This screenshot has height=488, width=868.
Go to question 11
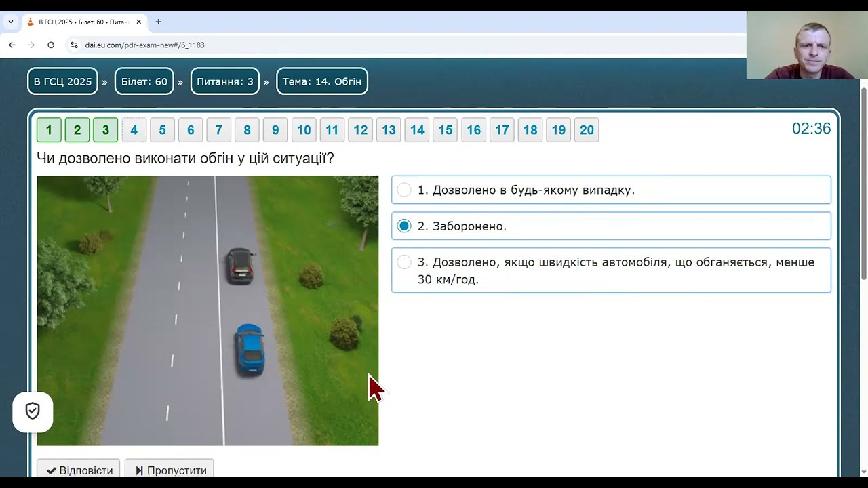[332, 130]
